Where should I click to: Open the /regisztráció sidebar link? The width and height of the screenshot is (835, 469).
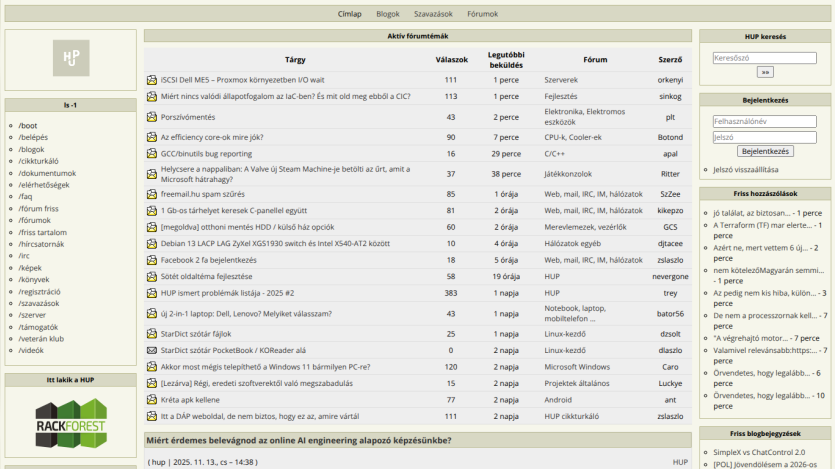pyautogui.click(x=39, y=292)
